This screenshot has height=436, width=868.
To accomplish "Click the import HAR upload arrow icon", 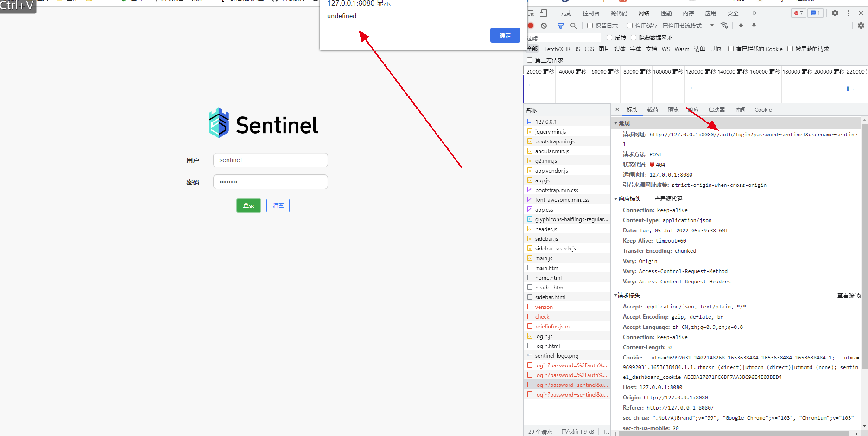I will pyautogui.click(x=741, y=26).
